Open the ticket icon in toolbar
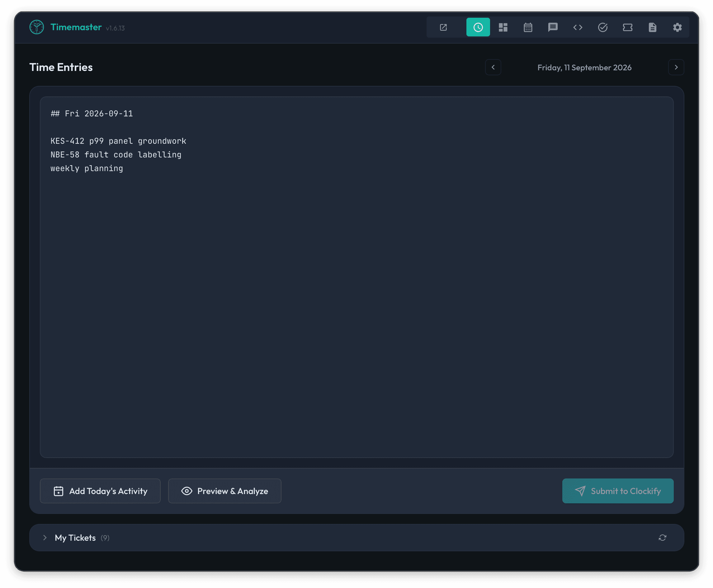Image resolution: width=713 pixels, height=588 pixels. pyautogui.click(x=628, y=27)
